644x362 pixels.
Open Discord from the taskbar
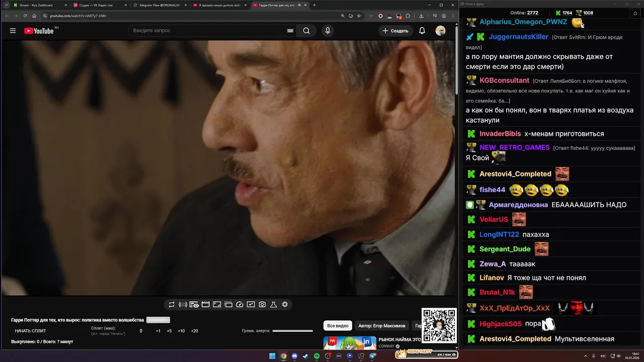click(x=294, y=356)
